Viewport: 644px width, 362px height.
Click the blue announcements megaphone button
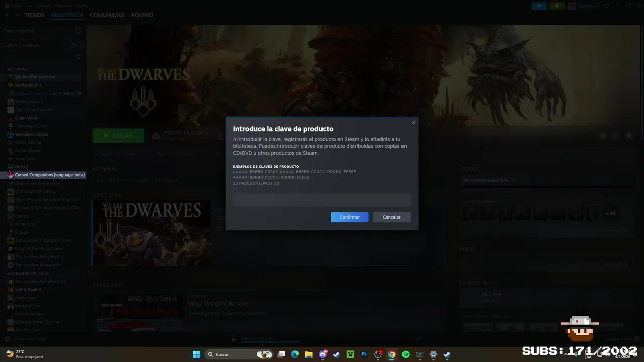pos(540,6)
